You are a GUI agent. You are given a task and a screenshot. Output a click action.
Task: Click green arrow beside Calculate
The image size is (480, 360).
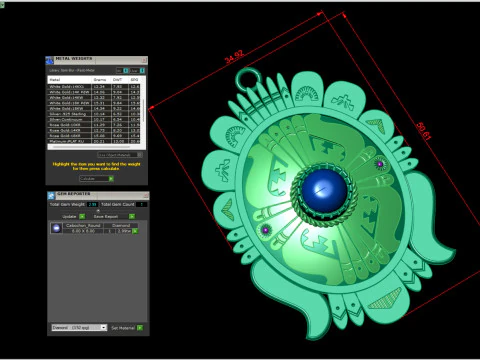pos(111,179)
